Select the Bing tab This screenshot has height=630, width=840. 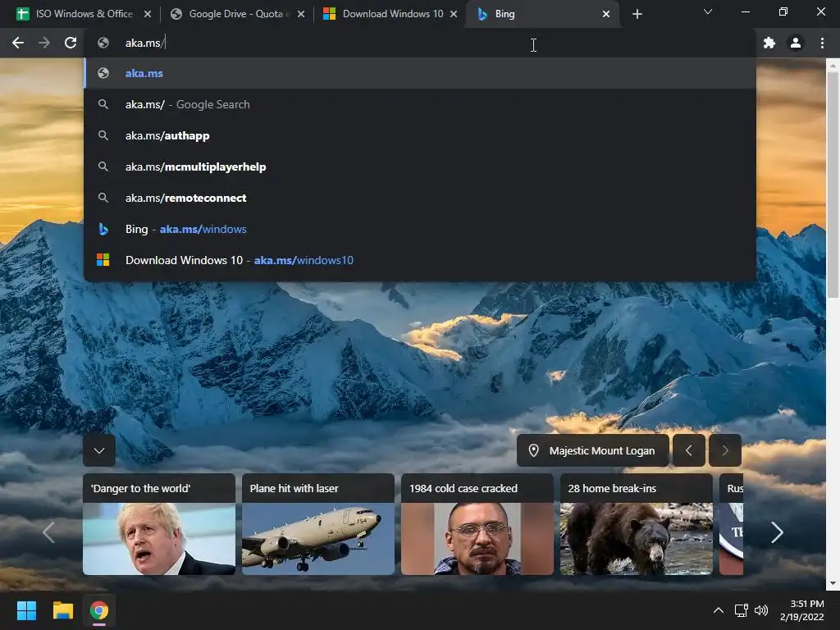pyautogui.click(x=542, y=14)
